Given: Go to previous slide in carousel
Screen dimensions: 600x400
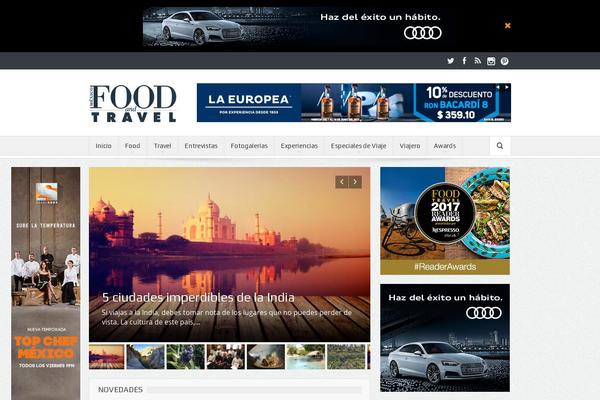Looking at the screenshot, I should click(342, 182).
